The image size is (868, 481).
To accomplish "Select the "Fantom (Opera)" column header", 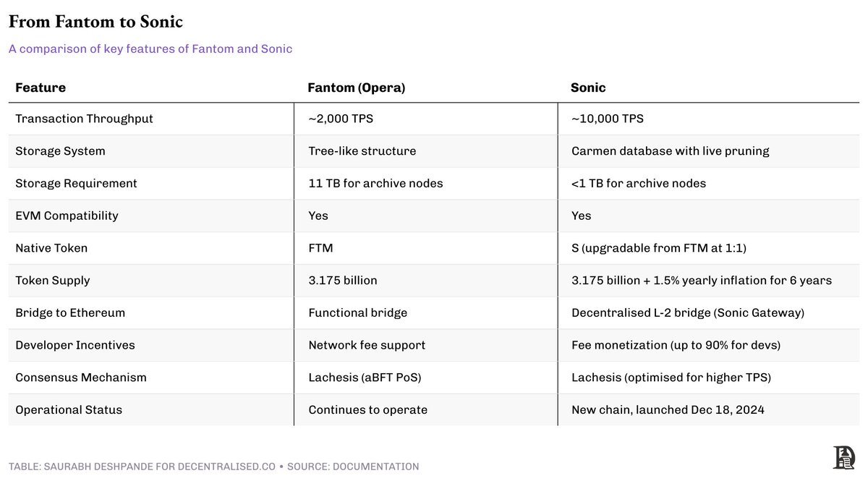I will coord(357,88).
